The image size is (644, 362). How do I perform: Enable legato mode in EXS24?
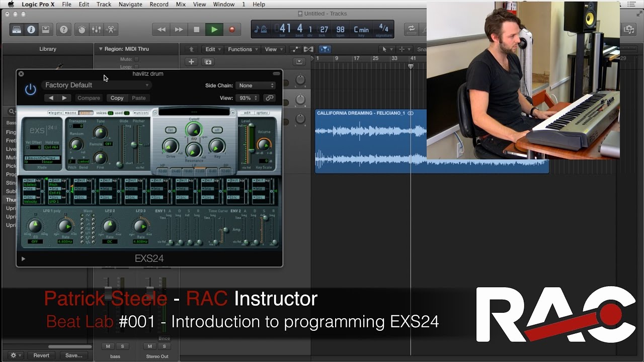click(55, 113)
